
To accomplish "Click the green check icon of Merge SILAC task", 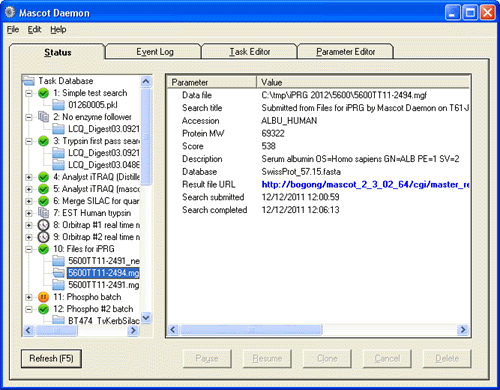I will point(43,201).
